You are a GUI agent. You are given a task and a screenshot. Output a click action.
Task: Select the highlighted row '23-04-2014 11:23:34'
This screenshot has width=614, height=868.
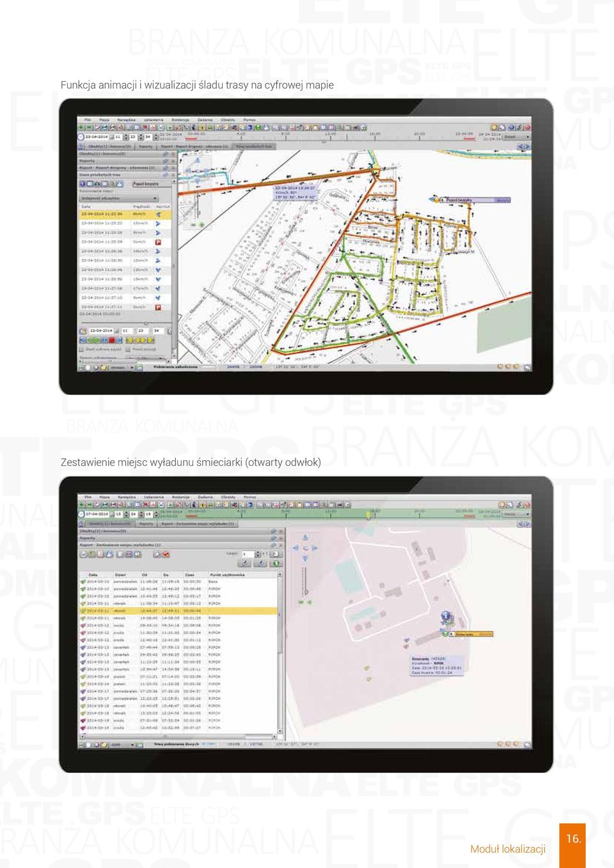point(125,214)
